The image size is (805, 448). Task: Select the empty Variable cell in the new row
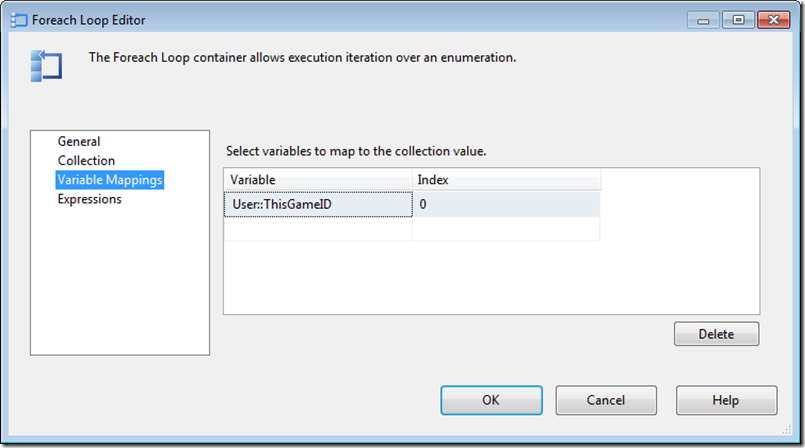click(x=317, y=229)
